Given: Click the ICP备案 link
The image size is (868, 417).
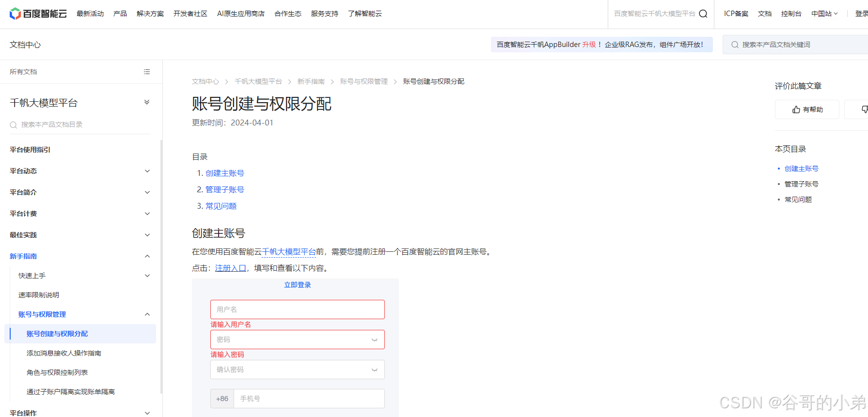Looking at the screenshot, I should click(736, 14).
